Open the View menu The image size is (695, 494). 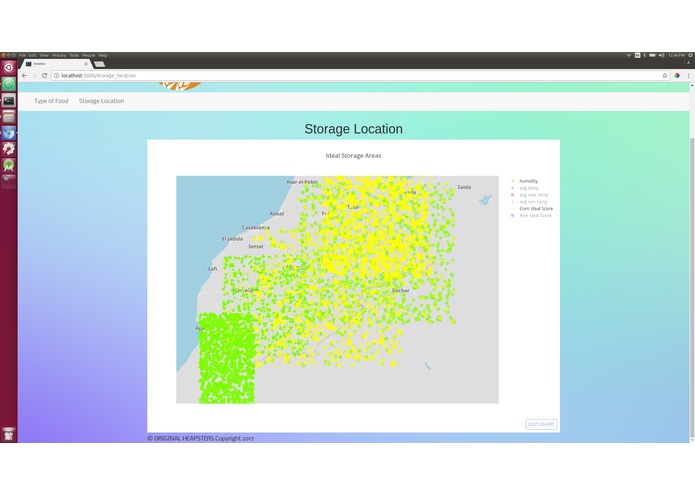[44, 55]
